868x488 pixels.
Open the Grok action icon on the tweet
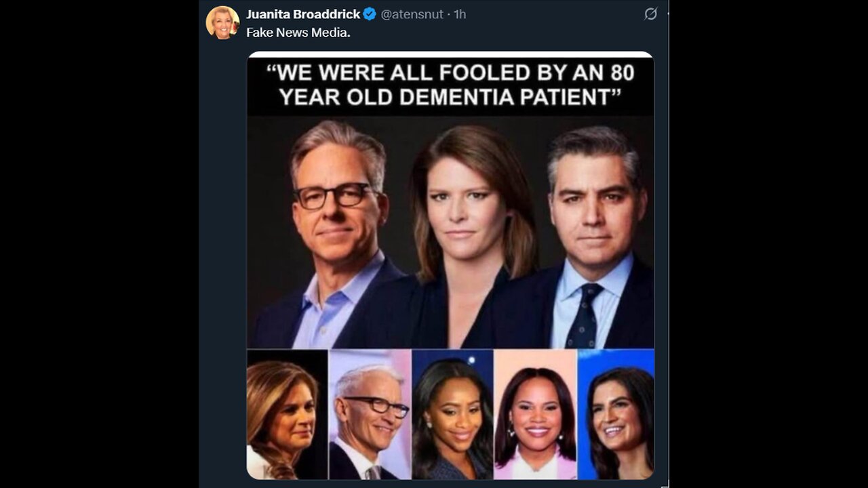[650, 14]
